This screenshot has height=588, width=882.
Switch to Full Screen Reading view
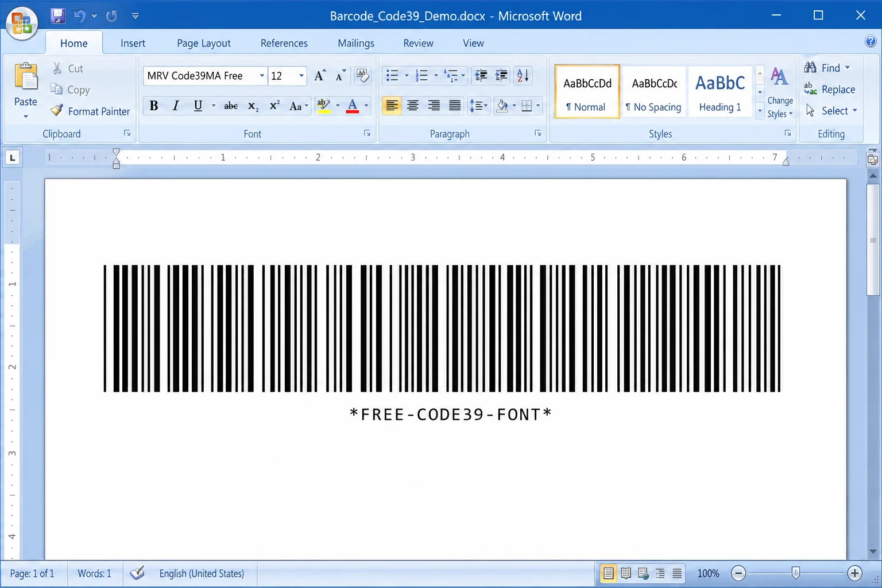click(626, 573)
